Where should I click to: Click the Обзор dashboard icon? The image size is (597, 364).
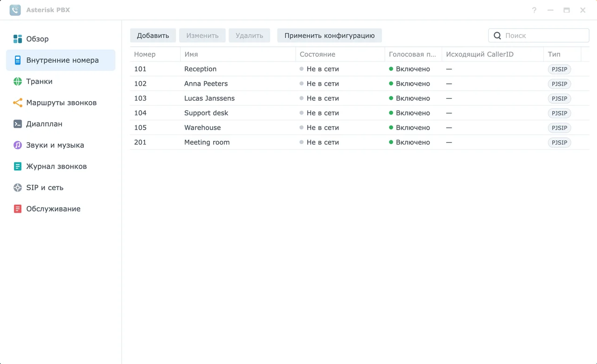pos(18,39)
